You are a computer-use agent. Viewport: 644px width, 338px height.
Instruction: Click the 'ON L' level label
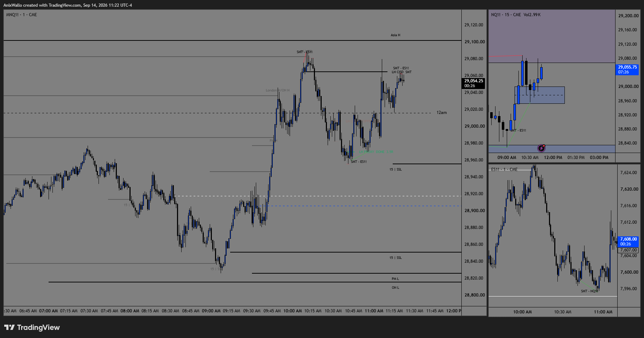[x=395, y=288]
